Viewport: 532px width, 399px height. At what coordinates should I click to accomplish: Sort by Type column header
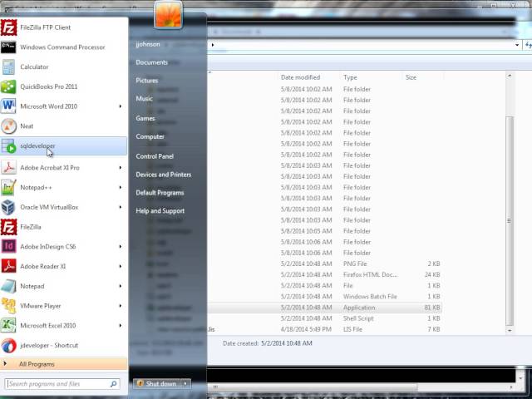[350, 77]
